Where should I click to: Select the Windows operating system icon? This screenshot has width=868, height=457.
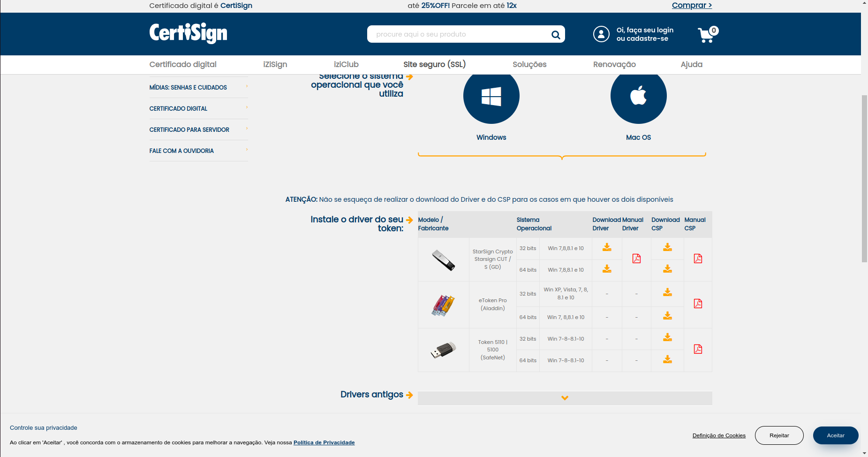coord(491,96)
